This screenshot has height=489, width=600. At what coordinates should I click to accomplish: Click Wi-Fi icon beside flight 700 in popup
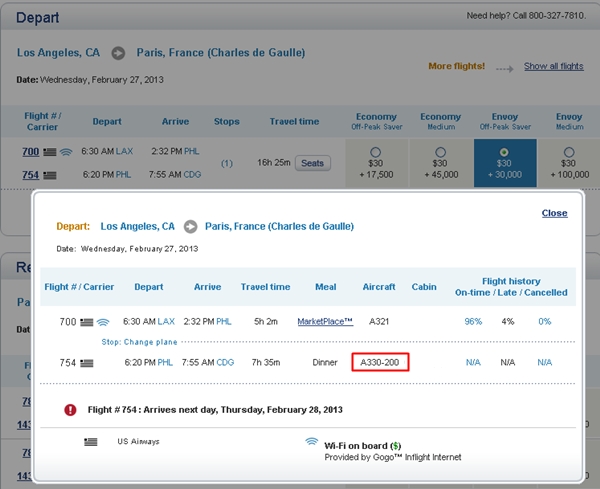(x=103, y=322)
